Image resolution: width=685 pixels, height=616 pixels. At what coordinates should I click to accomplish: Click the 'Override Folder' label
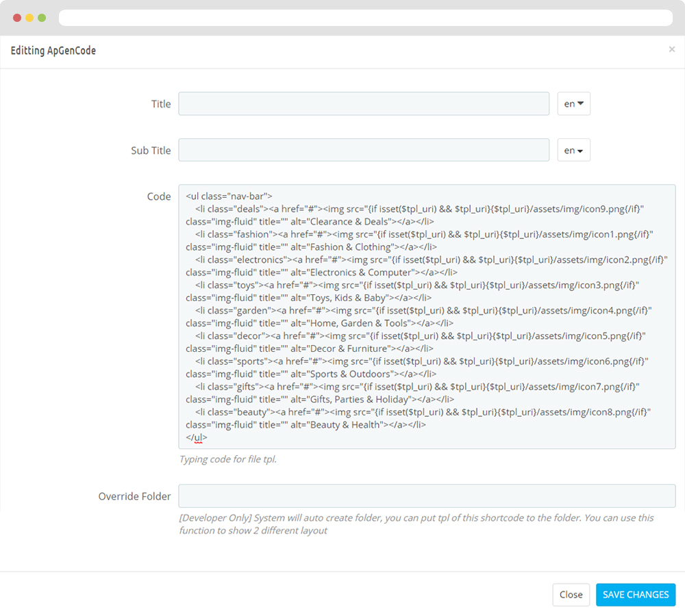pyautogui.click(x=134, y=496)
